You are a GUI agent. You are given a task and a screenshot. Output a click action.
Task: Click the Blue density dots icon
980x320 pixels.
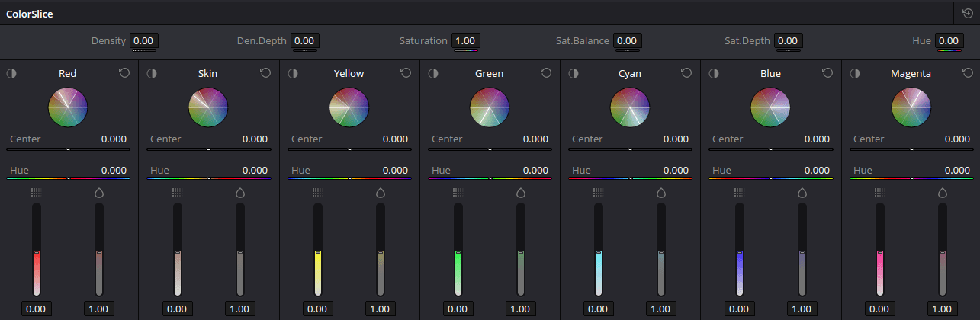738,193
